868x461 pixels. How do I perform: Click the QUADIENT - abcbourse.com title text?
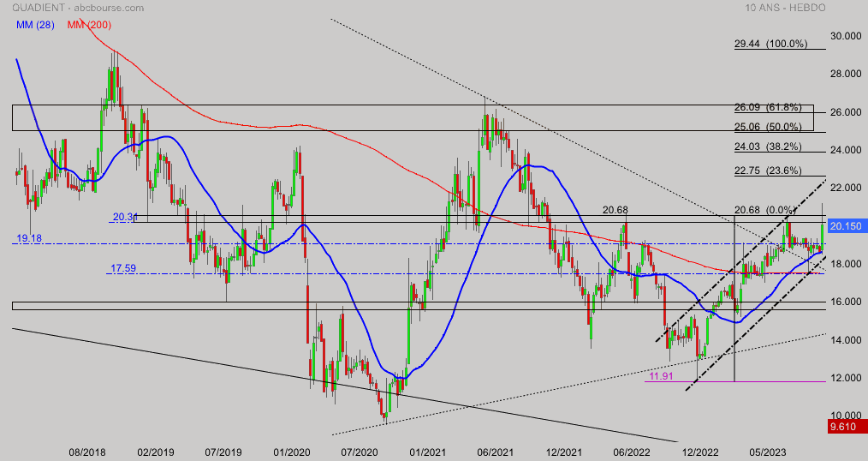[x=78, y=8]
